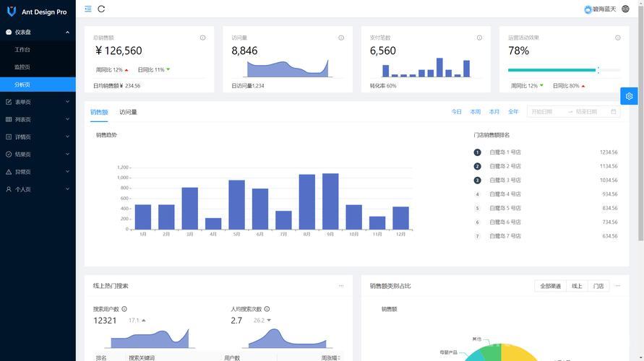Click the 9月 bar in sales chart

click(330, 201)
